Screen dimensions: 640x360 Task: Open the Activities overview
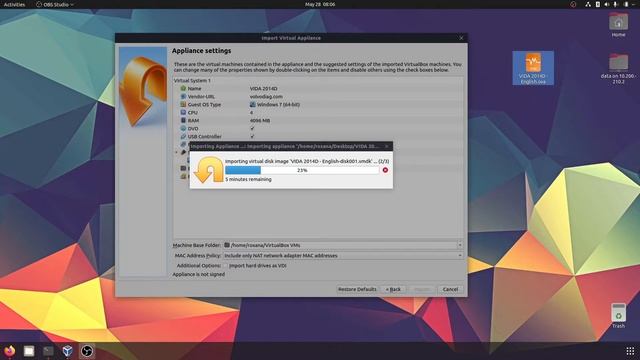pos(14,4)
